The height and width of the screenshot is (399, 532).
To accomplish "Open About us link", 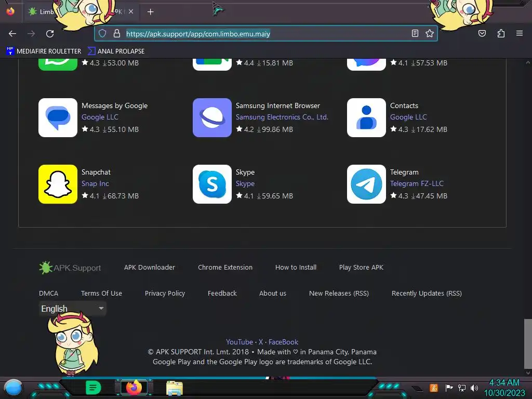I will coord(273,294).
